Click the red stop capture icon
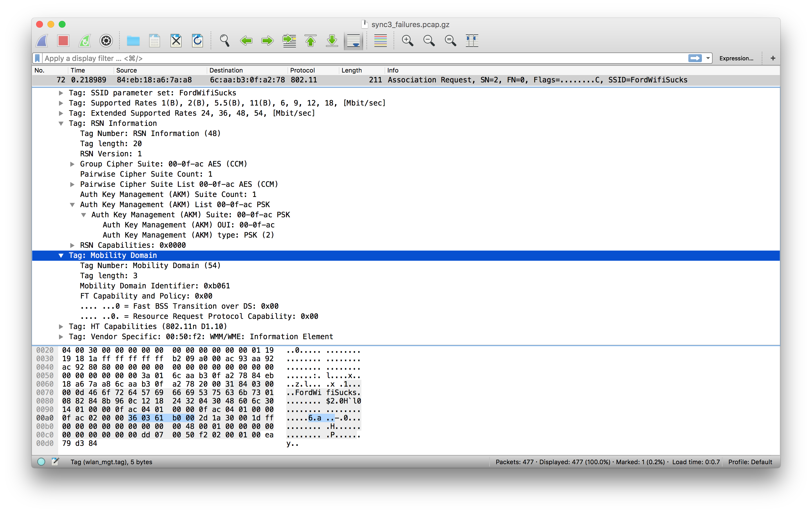The image size is (812, 513). pyautogui.click(x=63, y=41)
